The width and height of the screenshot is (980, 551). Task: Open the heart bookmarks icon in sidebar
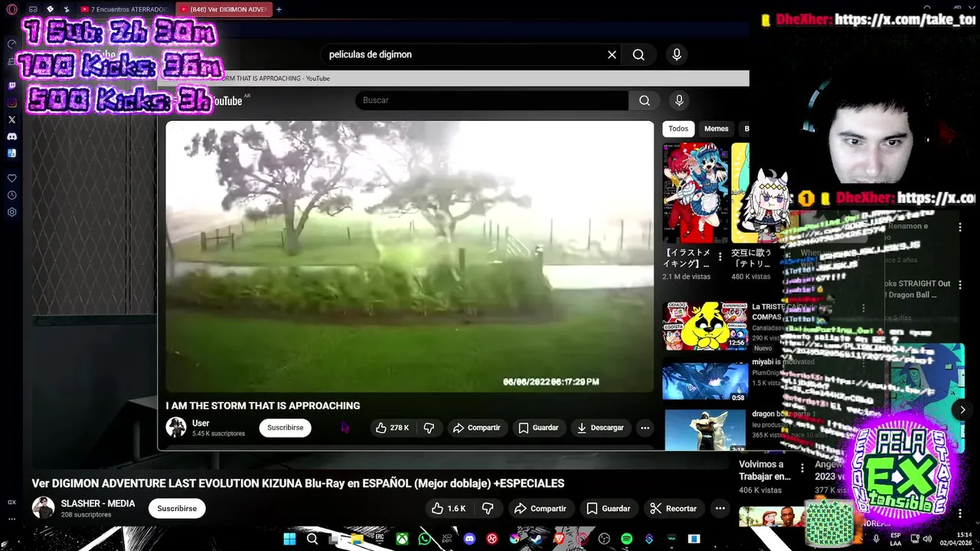[x=11, y=178]
